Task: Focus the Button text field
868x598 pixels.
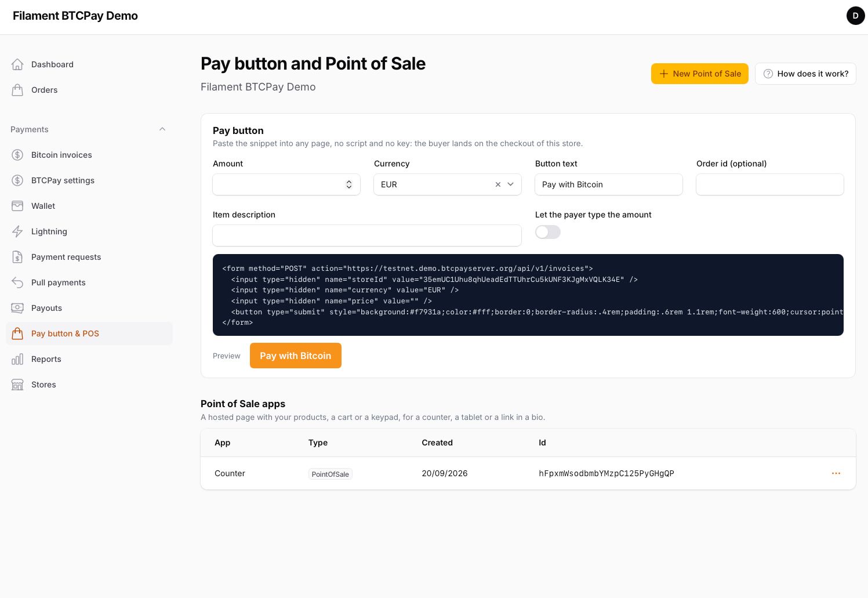Action: coord(609,184)
